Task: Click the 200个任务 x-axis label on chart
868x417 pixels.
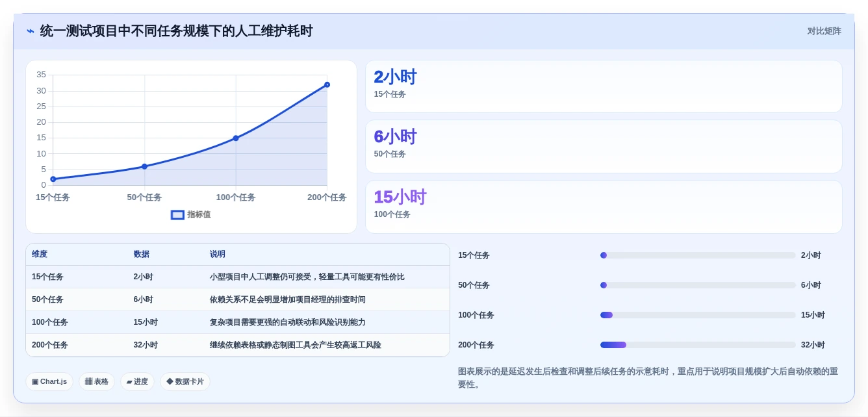Action: coord(327,197)
